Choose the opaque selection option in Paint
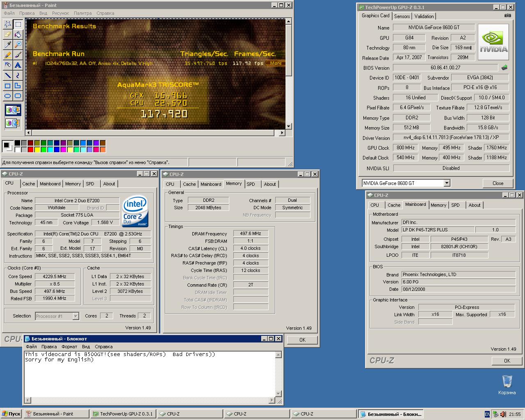Viewport: 525px width, 420px height. 13,110
